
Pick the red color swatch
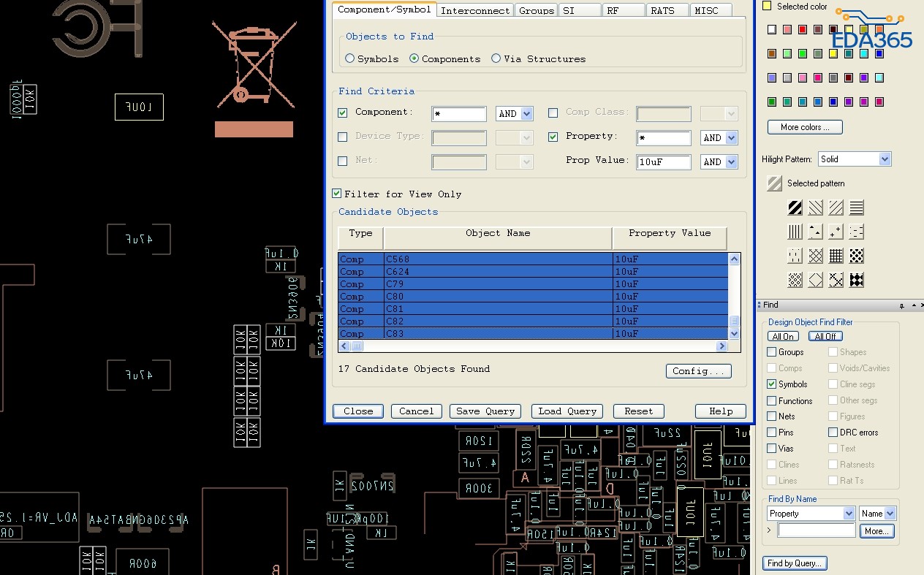point(803,30)
